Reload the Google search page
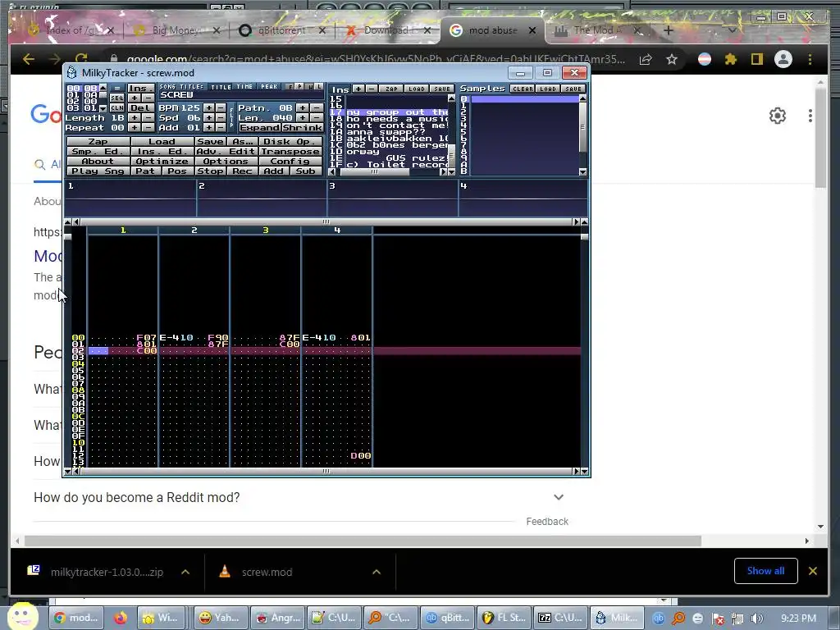 click(x=81, y=59)
